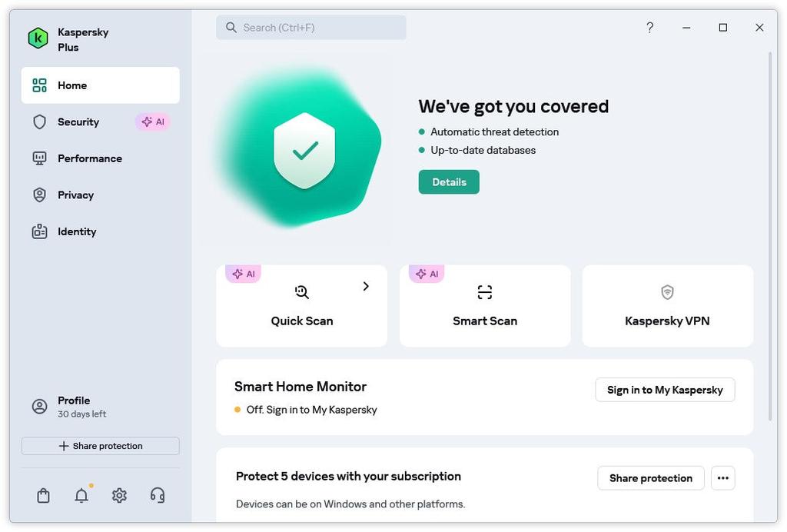Click the Quick Scan magnifier icon

[301, 292]
